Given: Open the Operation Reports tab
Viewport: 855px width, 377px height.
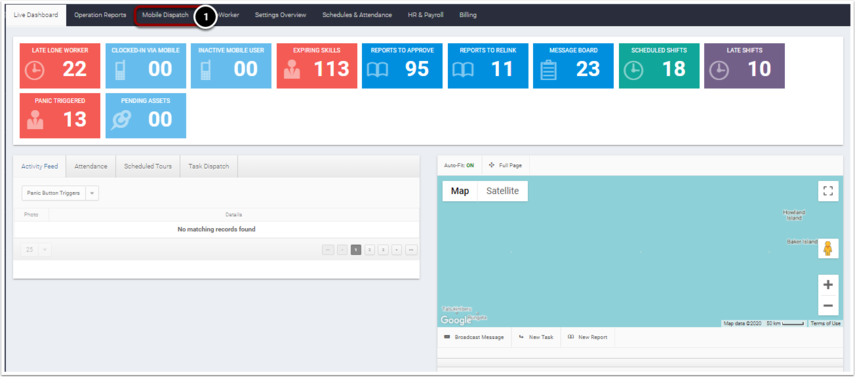Looking at the screenshot, I should coord(100,15).
